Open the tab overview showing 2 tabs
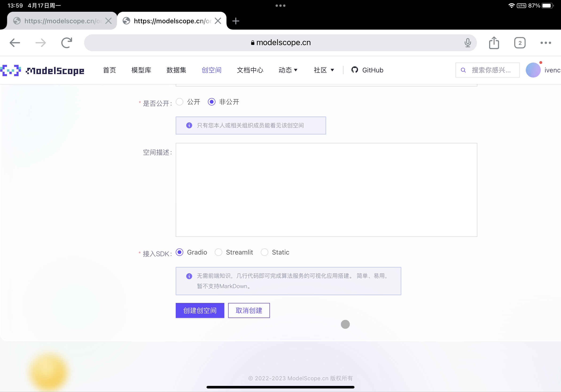Screen dimensions: 561x392 tap(520, 43)
